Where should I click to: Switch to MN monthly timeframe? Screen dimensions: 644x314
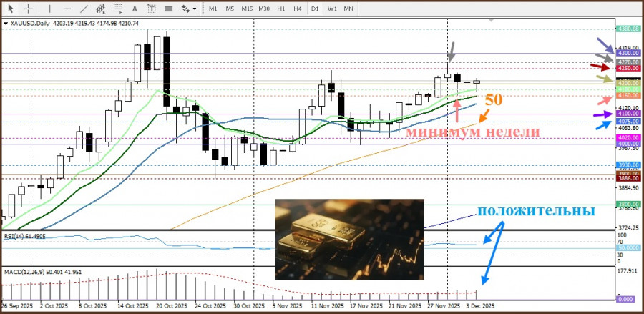(348, 9)
